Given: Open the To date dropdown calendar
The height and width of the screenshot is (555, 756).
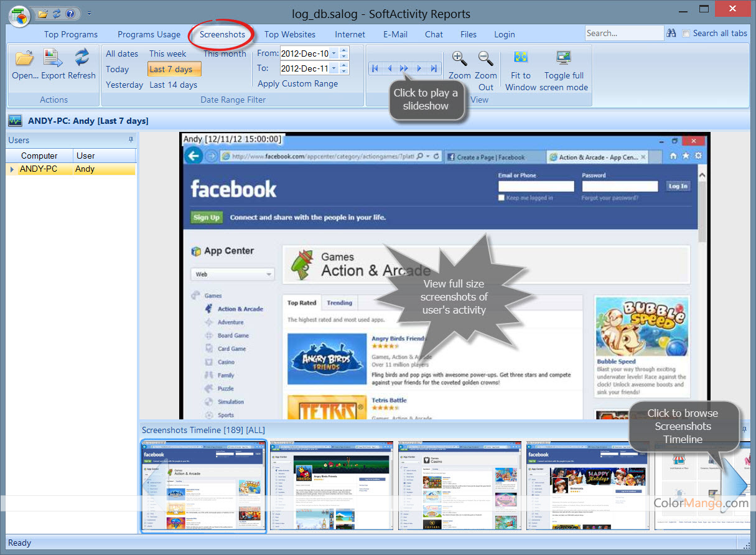Looking at the screenshot, I should [x=334, y=68].
